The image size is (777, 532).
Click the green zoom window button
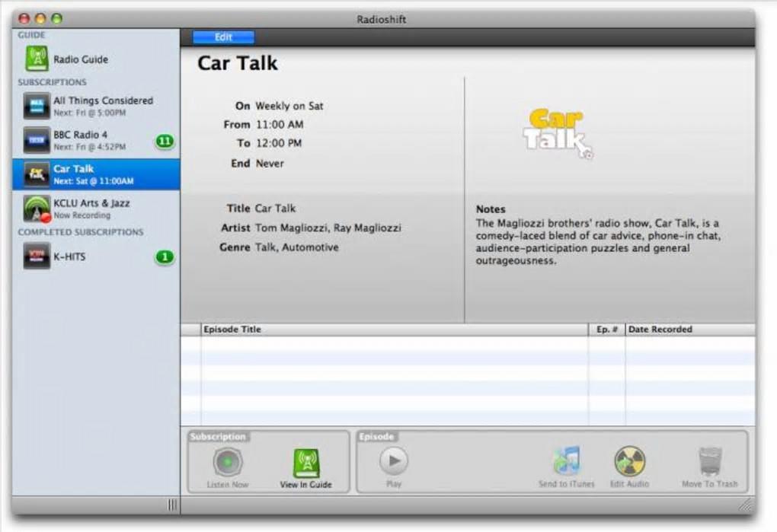[57, 19]
